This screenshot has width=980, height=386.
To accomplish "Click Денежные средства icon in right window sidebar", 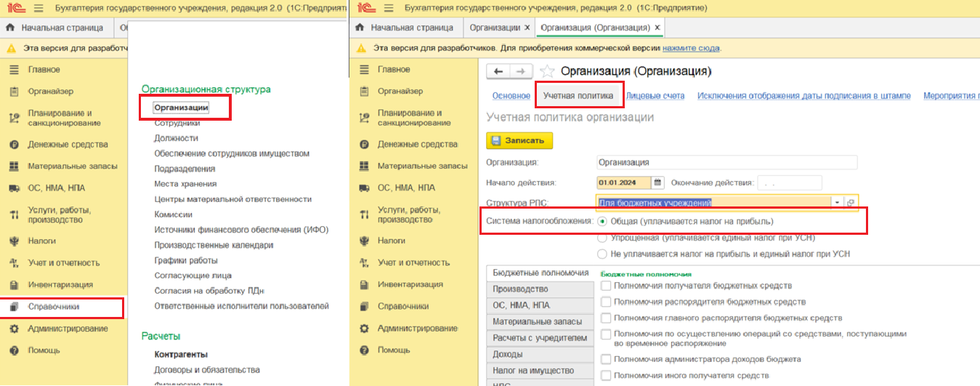I will tap(363, 144).
